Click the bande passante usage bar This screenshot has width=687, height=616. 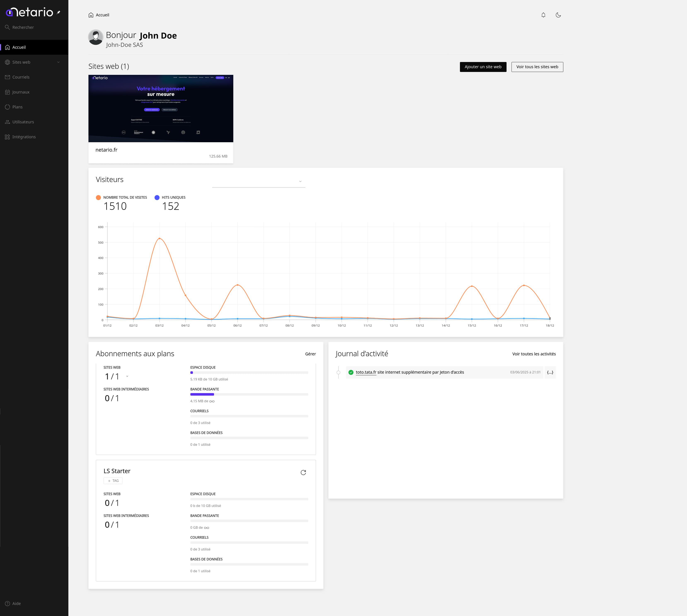click(x=249, y=394)
